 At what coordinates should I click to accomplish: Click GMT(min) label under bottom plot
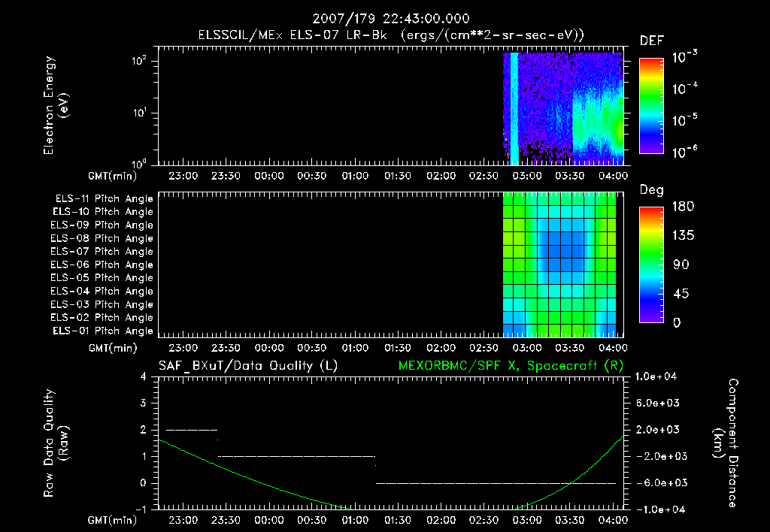113,520
